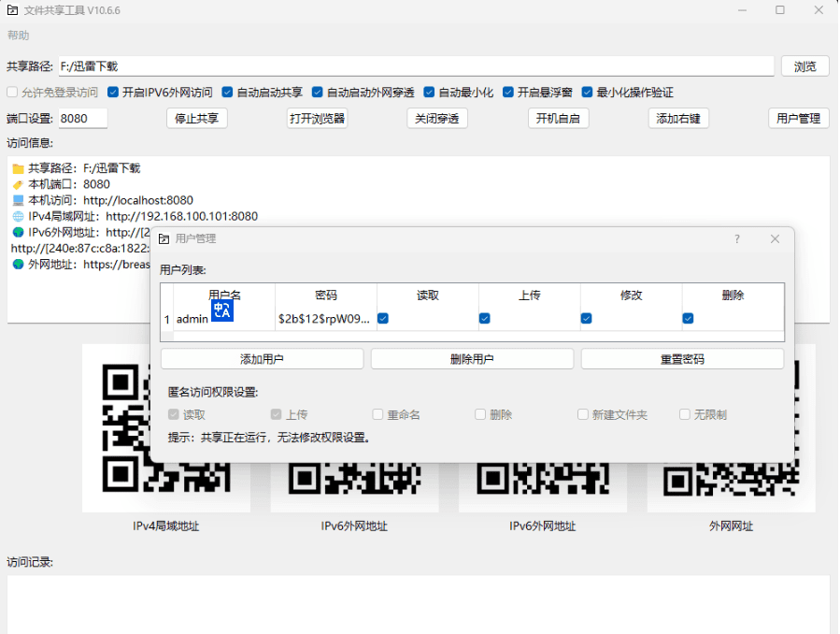Disable the 自动启动共享 checkbox

[x=225, y=93]
